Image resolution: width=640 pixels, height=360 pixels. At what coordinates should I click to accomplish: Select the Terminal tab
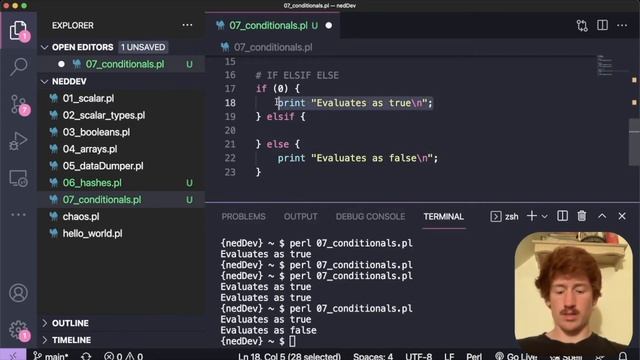443,217
